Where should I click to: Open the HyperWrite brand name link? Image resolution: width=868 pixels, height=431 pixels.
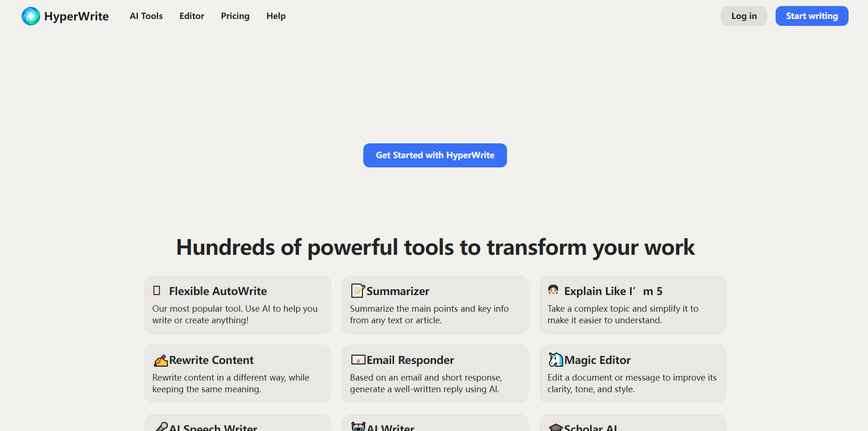76,17
